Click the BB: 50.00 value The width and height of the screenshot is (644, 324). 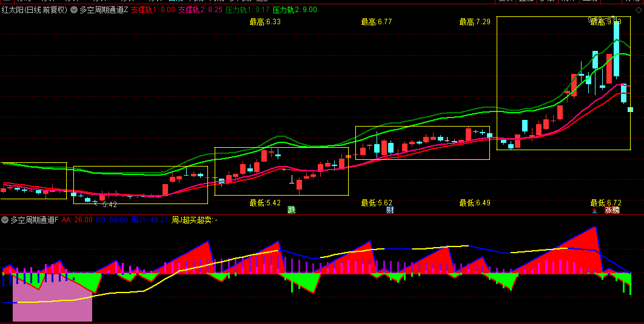point(112,220)
